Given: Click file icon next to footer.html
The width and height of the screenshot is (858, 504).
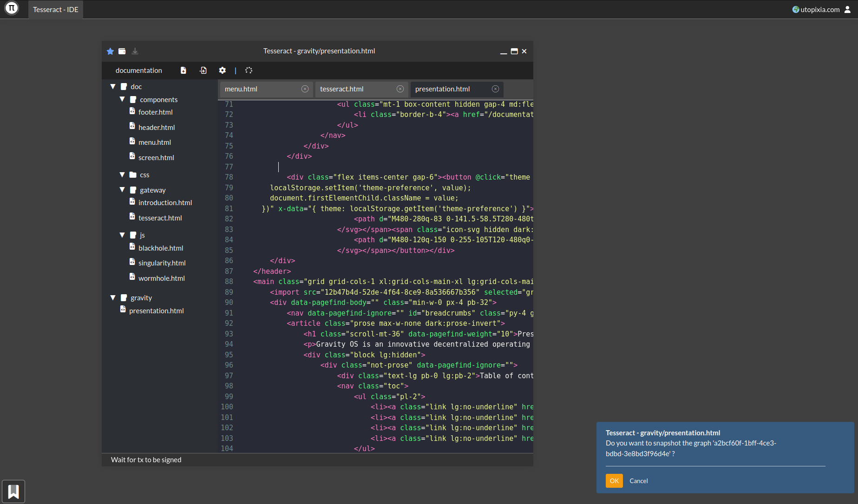Looking at the screenshot, I should [132, 111].
